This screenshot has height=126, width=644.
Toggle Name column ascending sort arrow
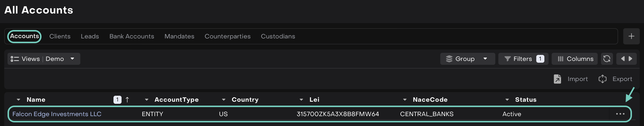click(127, 100)
